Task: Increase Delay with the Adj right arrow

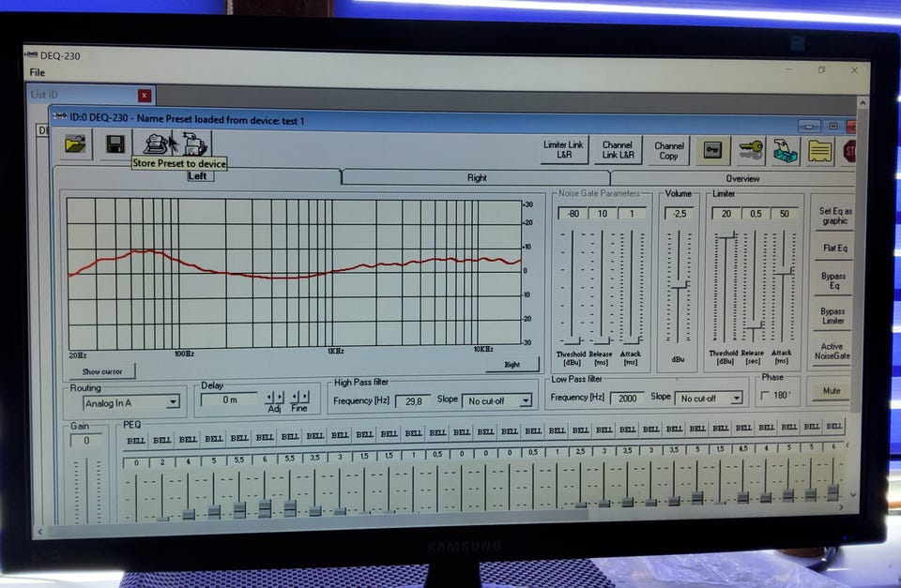Action: tap(280, 397)
